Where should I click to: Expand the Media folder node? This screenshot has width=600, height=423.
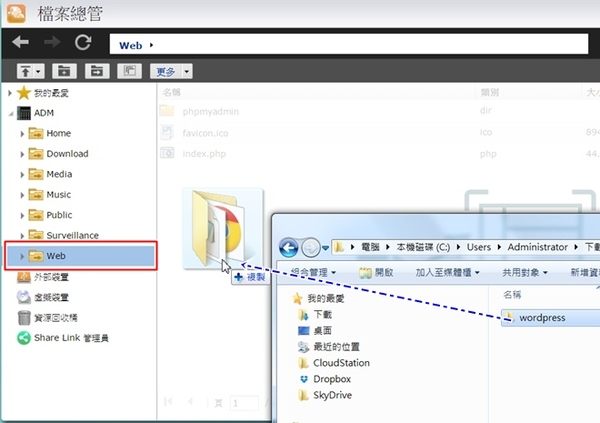(x=22, y=175)
